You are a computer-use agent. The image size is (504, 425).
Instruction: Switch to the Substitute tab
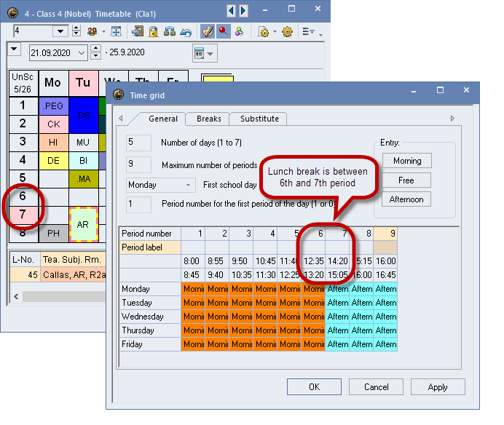(259, 119)
